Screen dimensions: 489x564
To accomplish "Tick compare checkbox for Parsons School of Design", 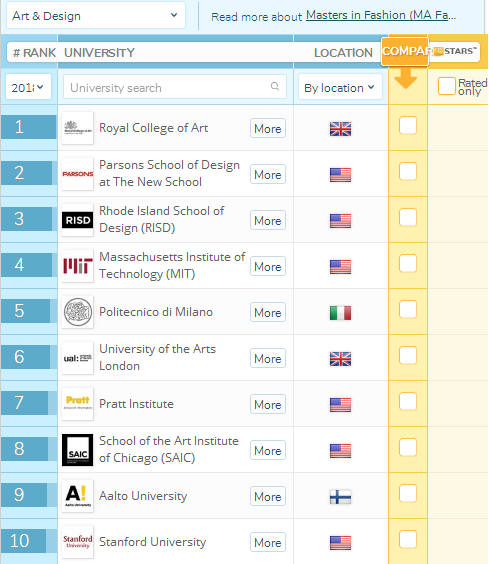I will click(x=408, y=172).
